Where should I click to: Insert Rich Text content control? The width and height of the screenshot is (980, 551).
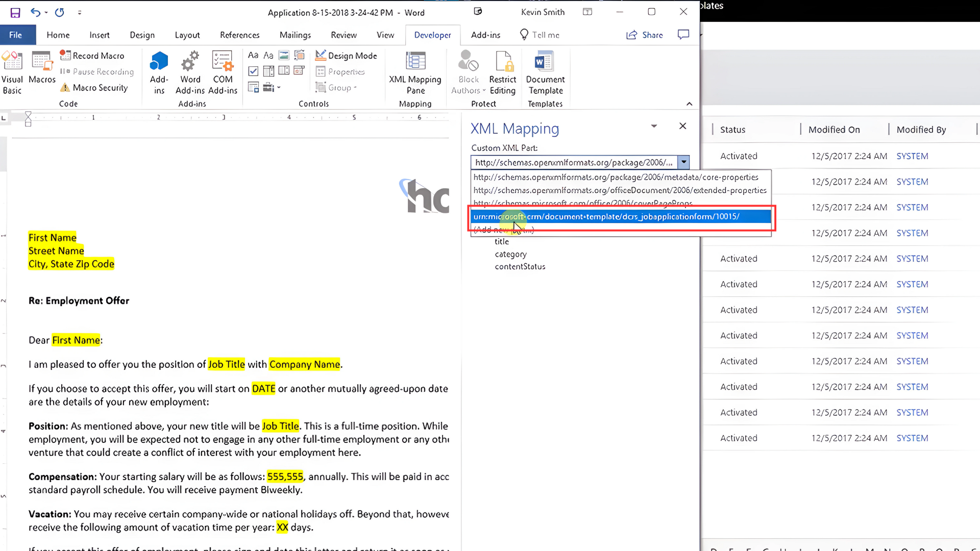click(253, 55)
